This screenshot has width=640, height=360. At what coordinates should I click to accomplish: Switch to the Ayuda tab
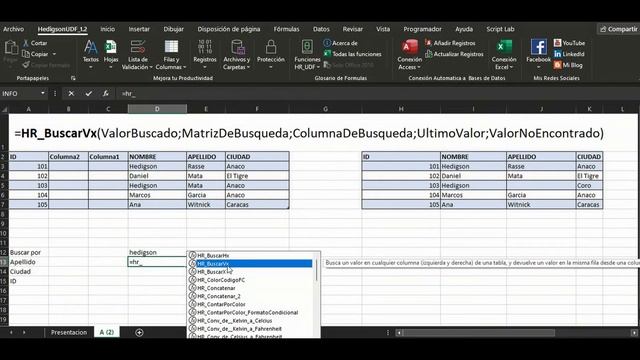tap(464, 29)
